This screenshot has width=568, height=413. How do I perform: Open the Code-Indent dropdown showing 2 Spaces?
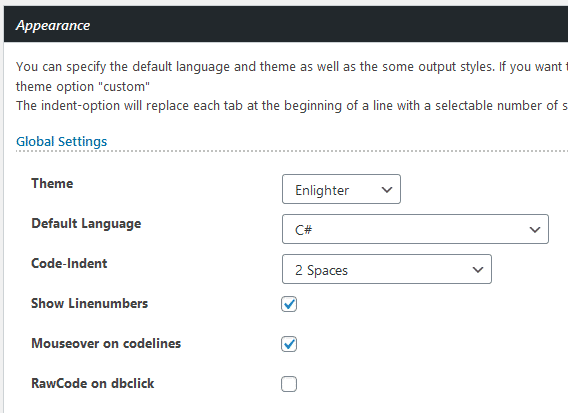point(387,269)
